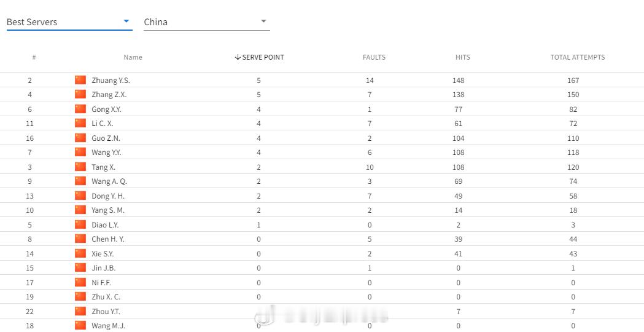Expand the China team dropdown arrow
The image size is (644, 332).
point(264,21)
